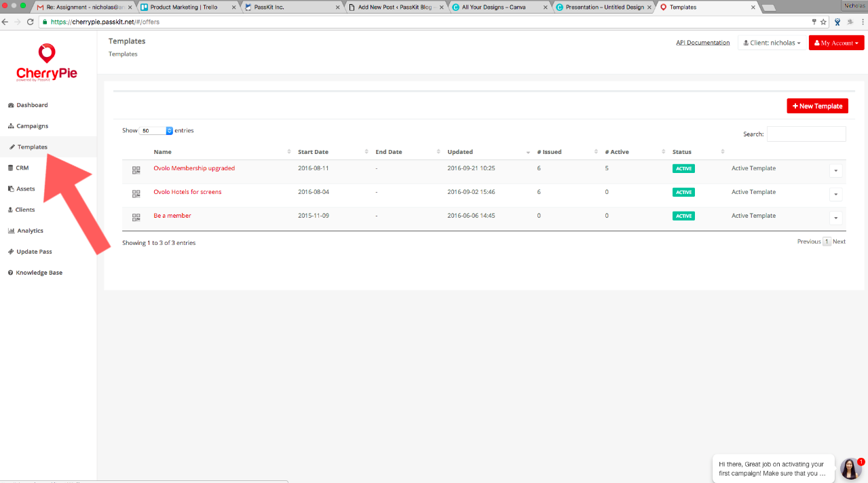Open the Ovolo Membership upgraded template
This screenshot has height=483, width=868.
(x=194, y=168)
